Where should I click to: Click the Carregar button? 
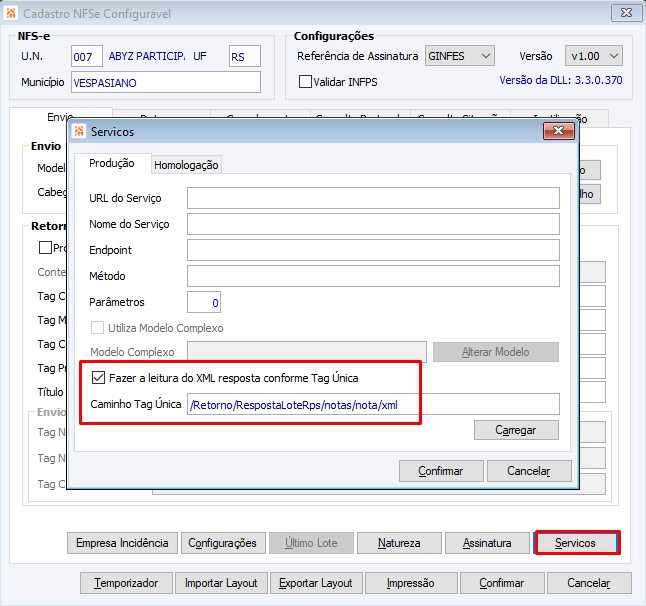tap(516, 430)
